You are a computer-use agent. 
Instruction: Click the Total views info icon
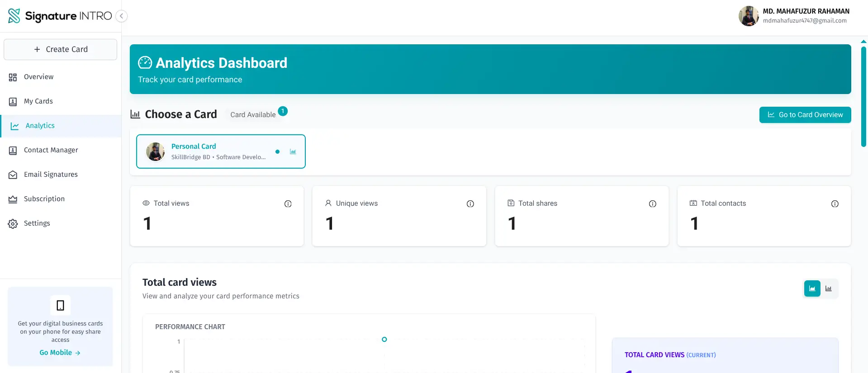pos(288,204)
